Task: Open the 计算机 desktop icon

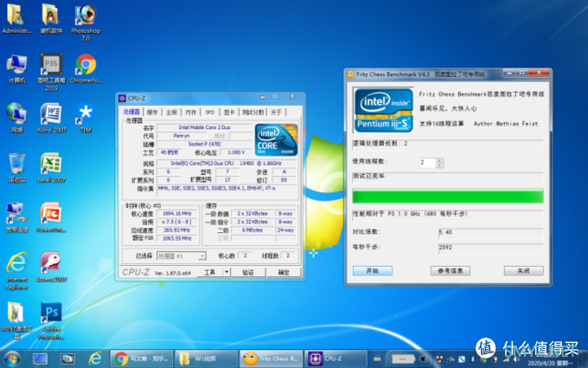Action: [16, 68]
